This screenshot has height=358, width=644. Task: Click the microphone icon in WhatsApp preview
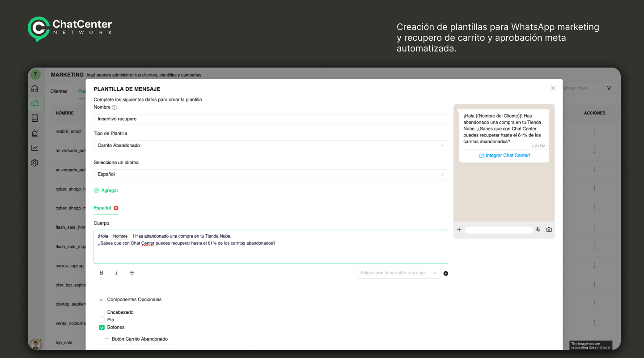[x=538, y=230]
